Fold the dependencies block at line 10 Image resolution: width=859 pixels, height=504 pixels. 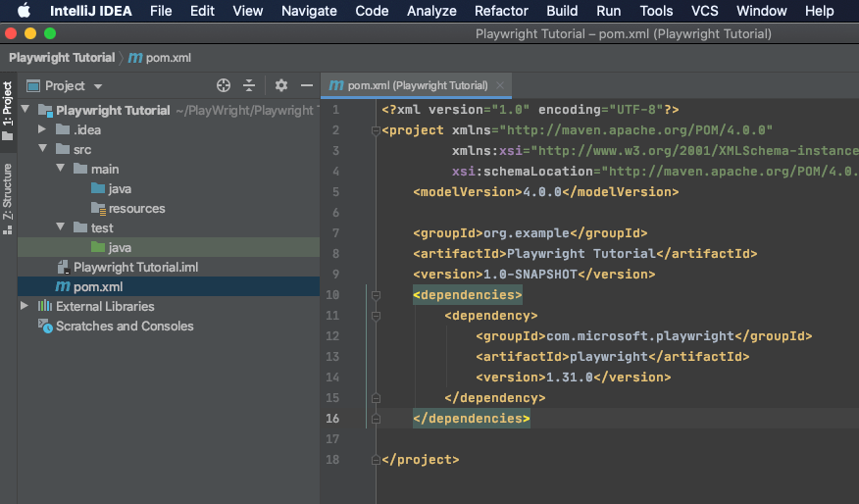(376, 295)
